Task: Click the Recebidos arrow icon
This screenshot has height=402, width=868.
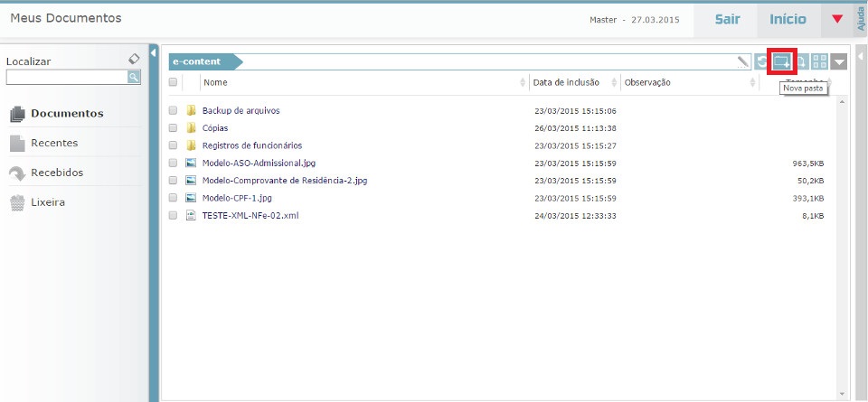Action: (x=18, y=173)
